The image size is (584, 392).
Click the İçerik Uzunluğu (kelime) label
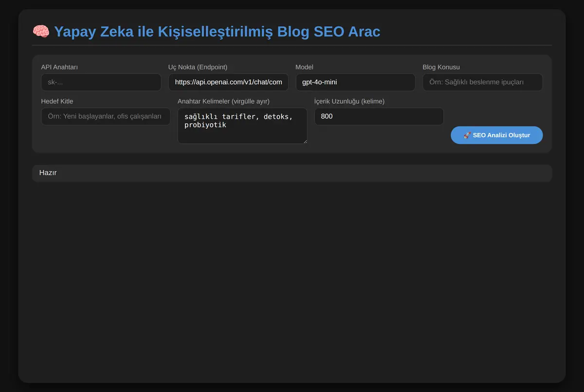click(350, 101)
